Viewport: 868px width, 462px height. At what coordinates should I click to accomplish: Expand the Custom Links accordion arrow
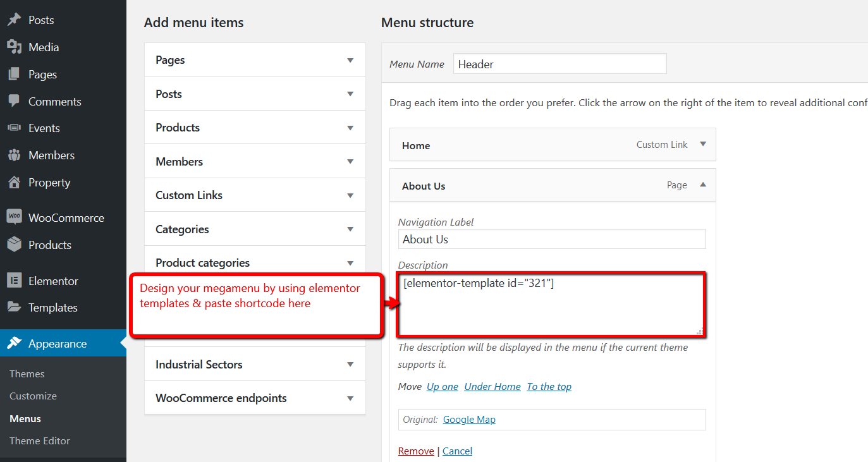[350, 195]
